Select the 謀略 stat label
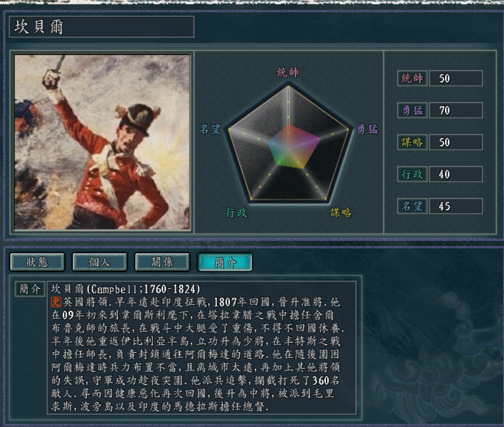This screenshot has width=504, height=427. click(412, 142)
